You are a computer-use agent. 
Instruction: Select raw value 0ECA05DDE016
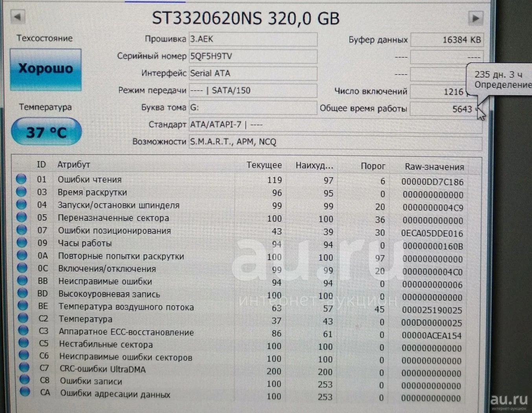[x=432, y=233]
